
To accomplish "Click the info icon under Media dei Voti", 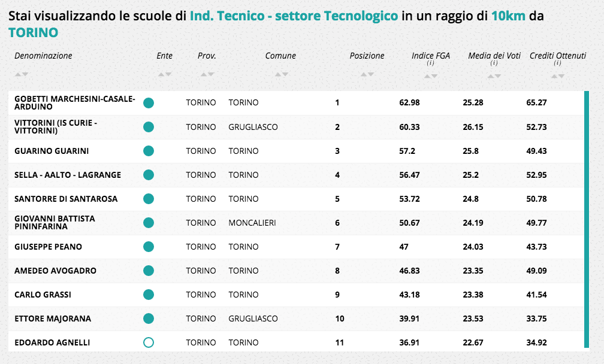I will [x=494, y=63].
